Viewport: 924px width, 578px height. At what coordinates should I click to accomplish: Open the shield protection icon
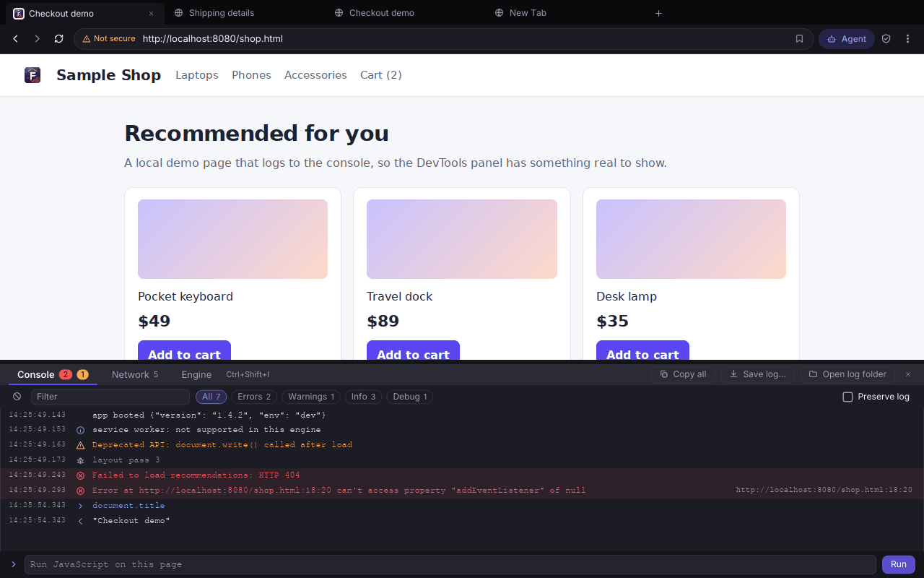tap(886, 39)
